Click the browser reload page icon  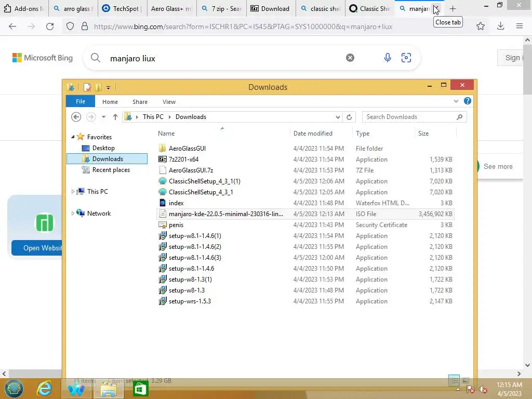coord(50,26)
